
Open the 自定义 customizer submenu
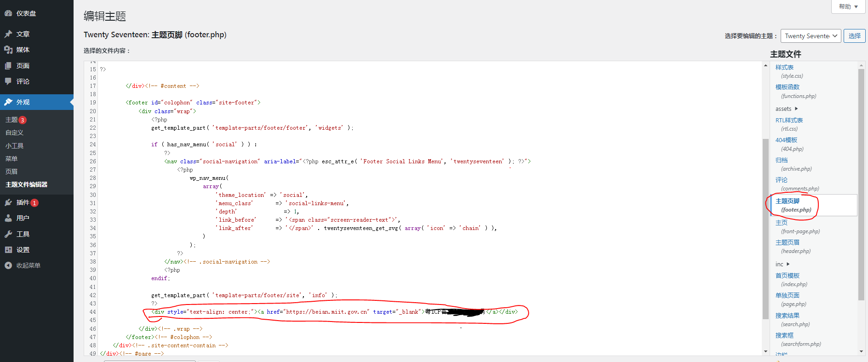pos(14,132)
